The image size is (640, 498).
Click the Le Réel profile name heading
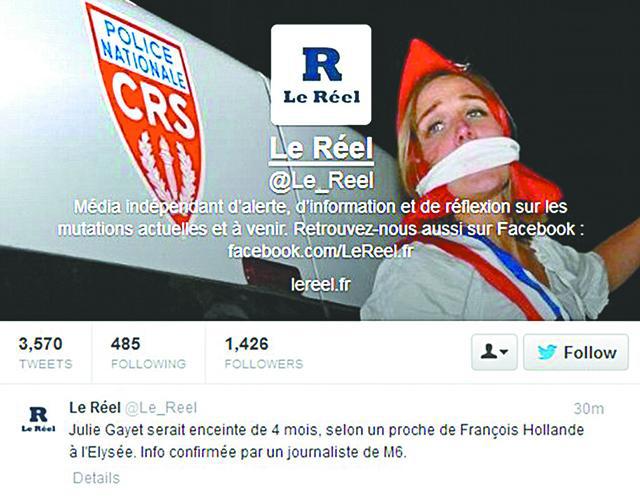321,149
